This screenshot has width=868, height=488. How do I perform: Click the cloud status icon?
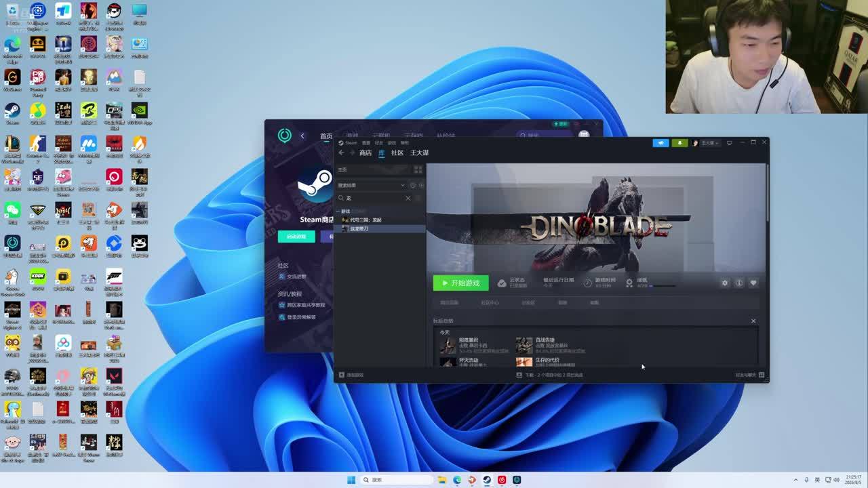[x=502, y=283]
